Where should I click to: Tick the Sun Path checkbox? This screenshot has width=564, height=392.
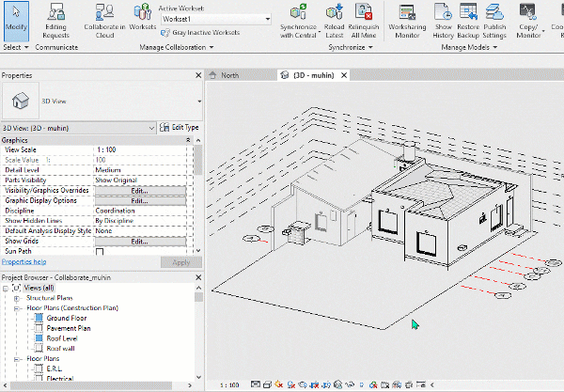[100, 251]
